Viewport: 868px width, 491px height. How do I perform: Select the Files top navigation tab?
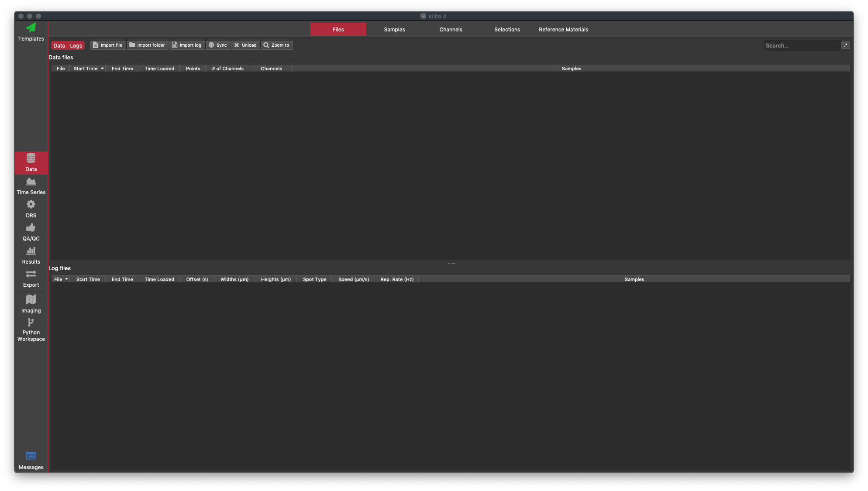pos(338,29)
